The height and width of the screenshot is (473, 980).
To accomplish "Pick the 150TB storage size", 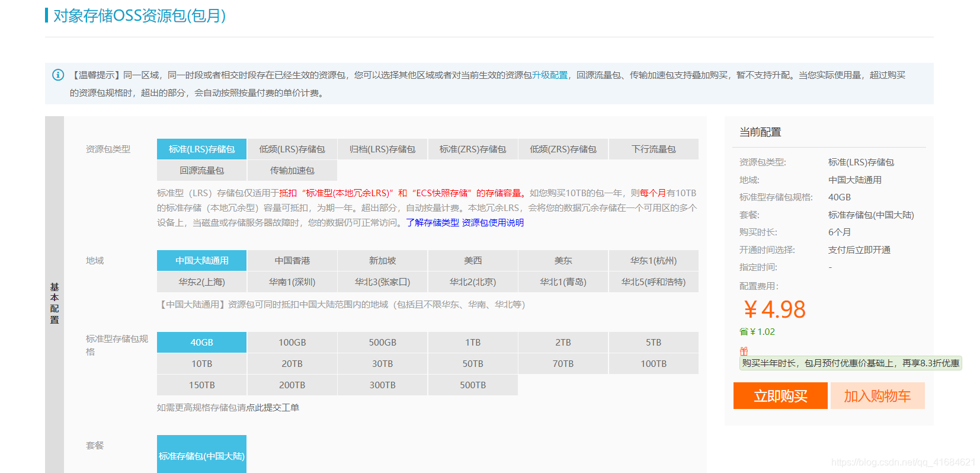I will [201, 385].
